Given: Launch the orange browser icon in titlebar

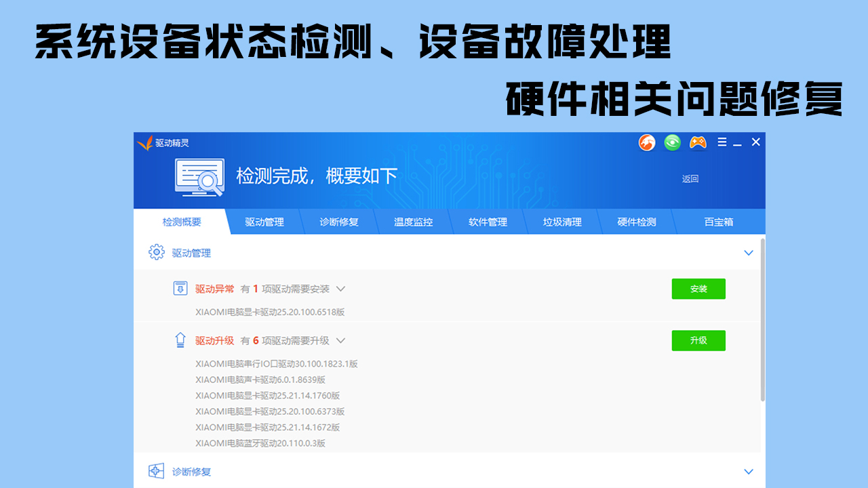Looking at the screenshot, I should coord(648,142).
